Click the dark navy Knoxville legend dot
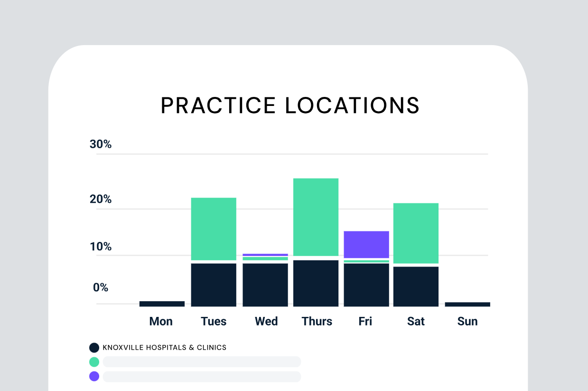588x391 pixels. (94, 348)
